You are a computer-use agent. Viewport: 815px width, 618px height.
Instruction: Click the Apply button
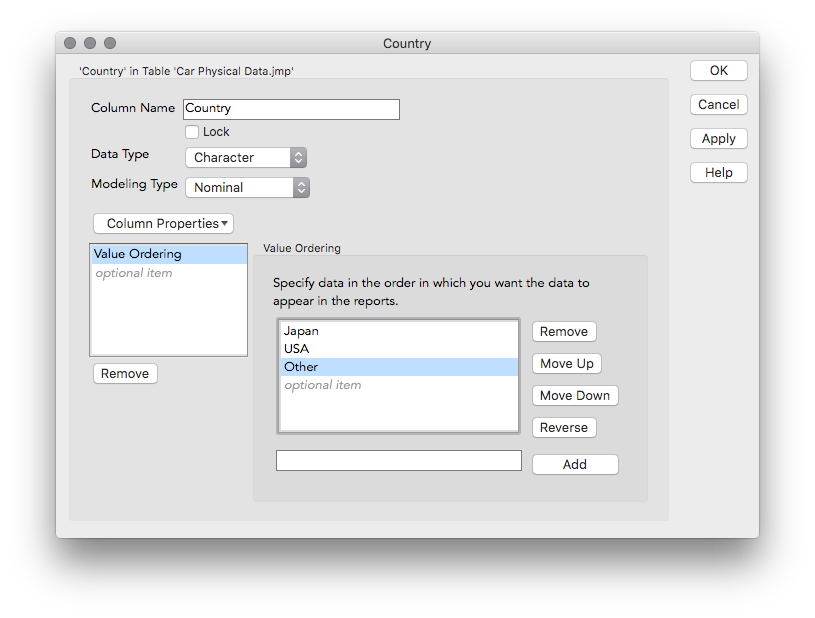(x=718, y=139)
